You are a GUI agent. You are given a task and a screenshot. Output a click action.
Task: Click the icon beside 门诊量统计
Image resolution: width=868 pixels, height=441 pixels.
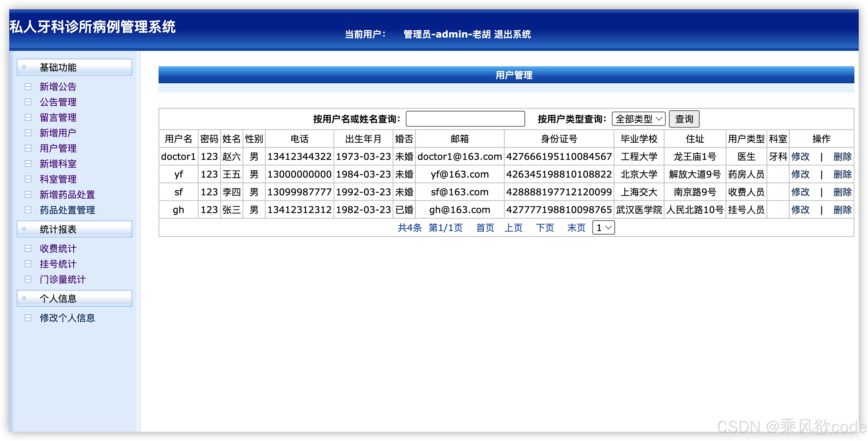28,279
